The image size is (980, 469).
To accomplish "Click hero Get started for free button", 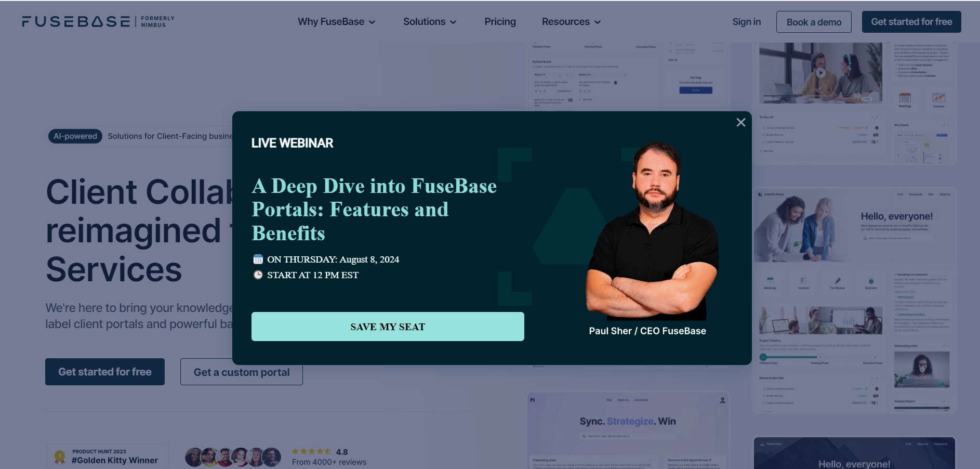I will 105,372.
